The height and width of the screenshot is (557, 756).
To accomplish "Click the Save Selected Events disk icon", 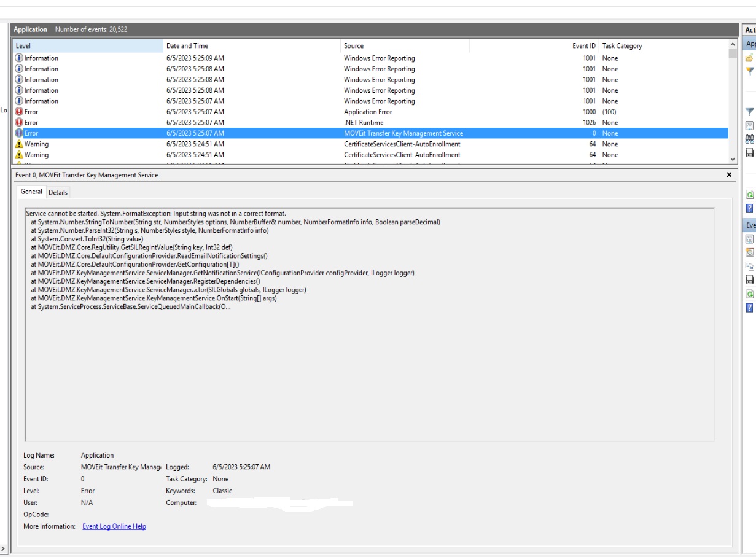I will point(749,279).
